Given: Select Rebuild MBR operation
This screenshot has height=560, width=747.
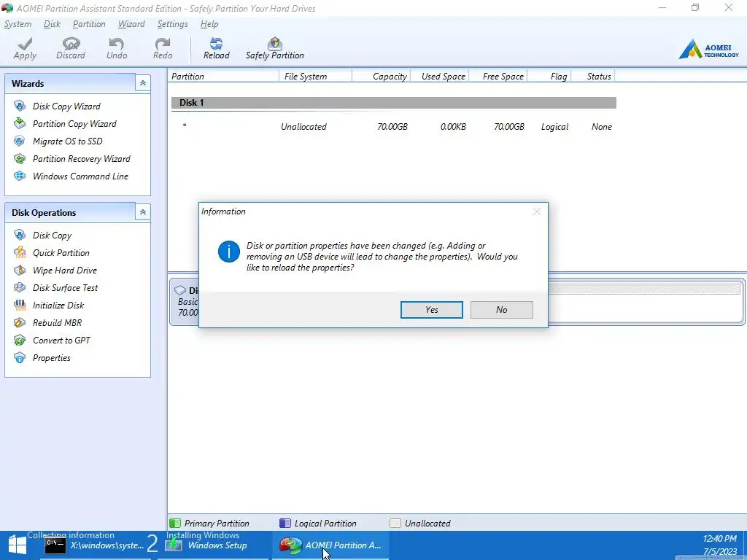Looking at the screenshot, I should pyautogui.click(x=57, y=323).
